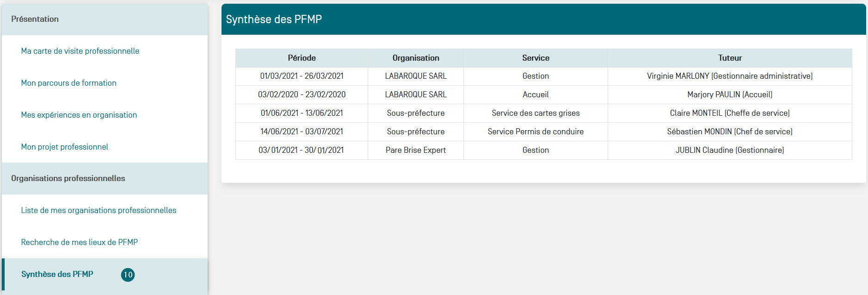Viewport: 868px width, 295px height.
Task: Open Liste de mes organisations professionnelles
Action: pyautogui.click(x=98, y=210)
